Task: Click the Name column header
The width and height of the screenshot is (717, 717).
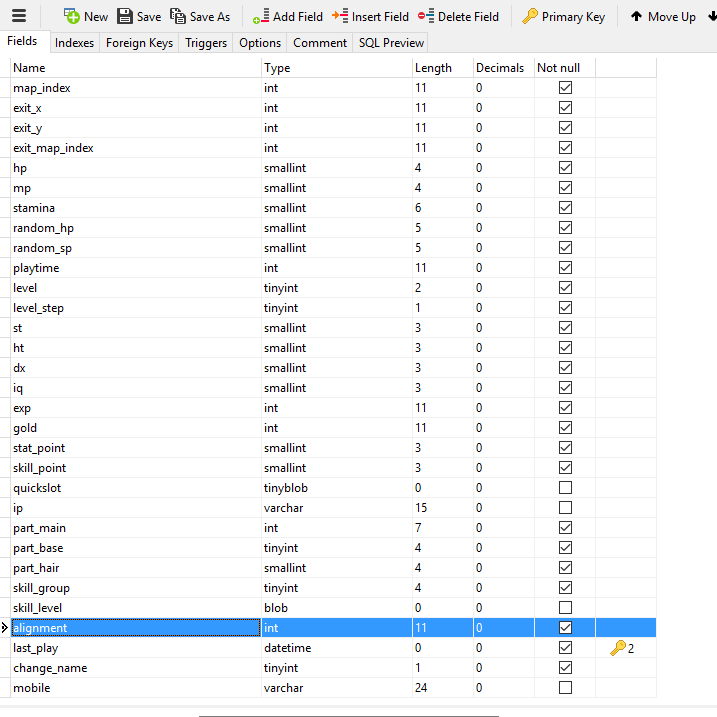Action: click(136, 68)
